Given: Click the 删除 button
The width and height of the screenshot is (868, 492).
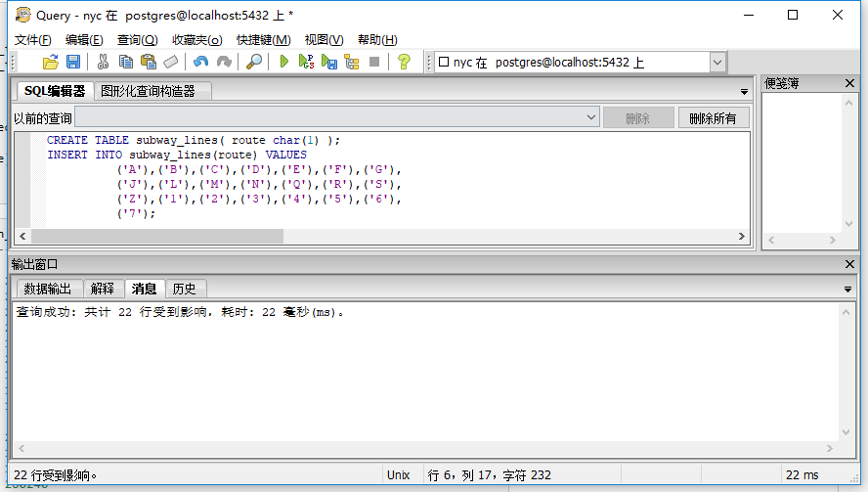Looking at the screenshot, I should click(638, 118).
